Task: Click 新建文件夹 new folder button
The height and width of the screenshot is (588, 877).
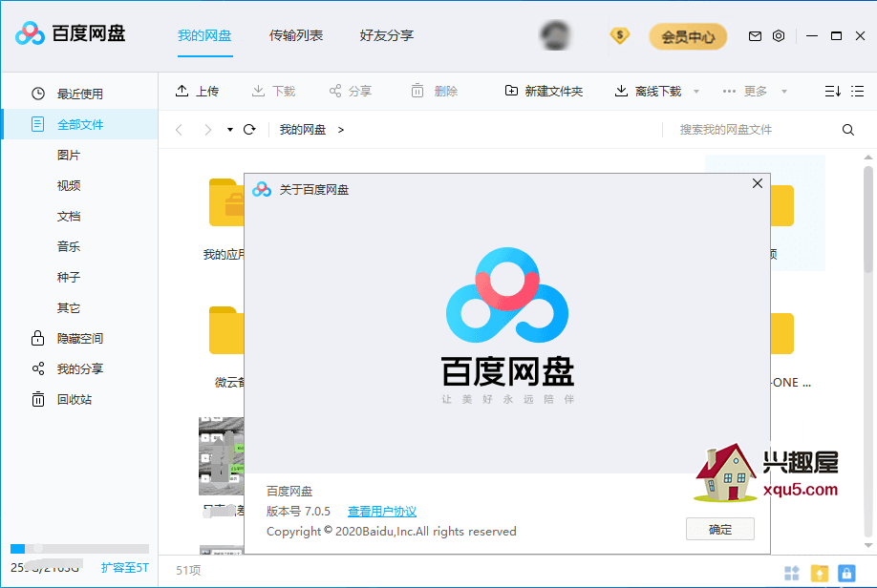Action: pos(545,91)
